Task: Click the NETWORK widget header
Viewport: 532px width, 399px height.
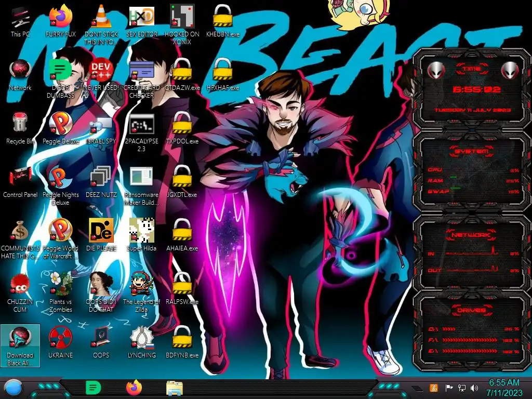Action: click(471, 235)
